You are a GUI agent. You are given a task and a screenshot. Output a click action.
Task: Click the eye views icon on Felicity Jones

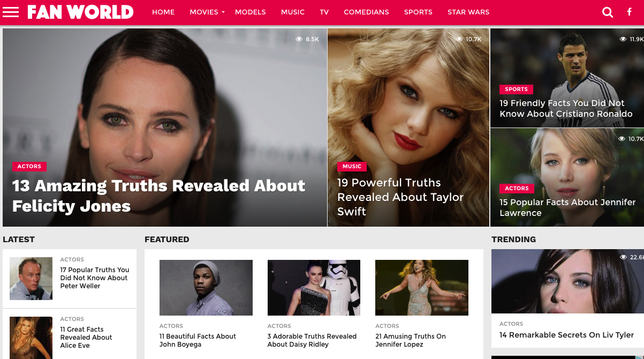(299, 39)
